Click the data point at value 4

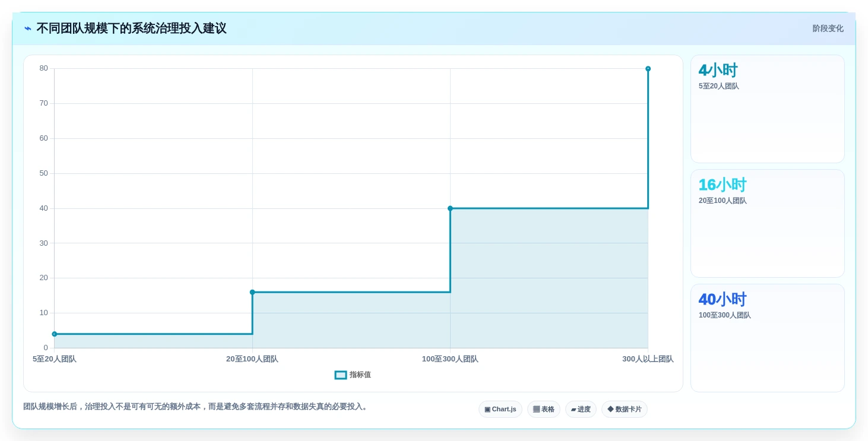pos(55,334)
